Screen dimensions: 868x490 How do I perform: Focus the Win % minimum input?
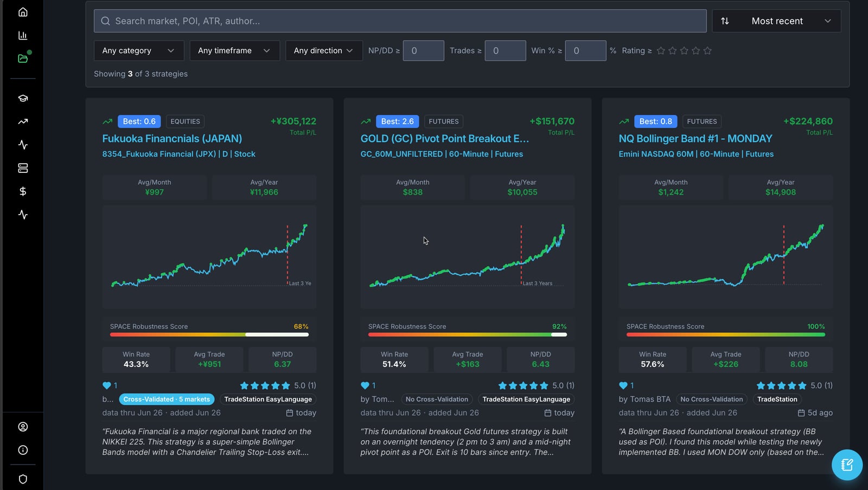point(585,50)
